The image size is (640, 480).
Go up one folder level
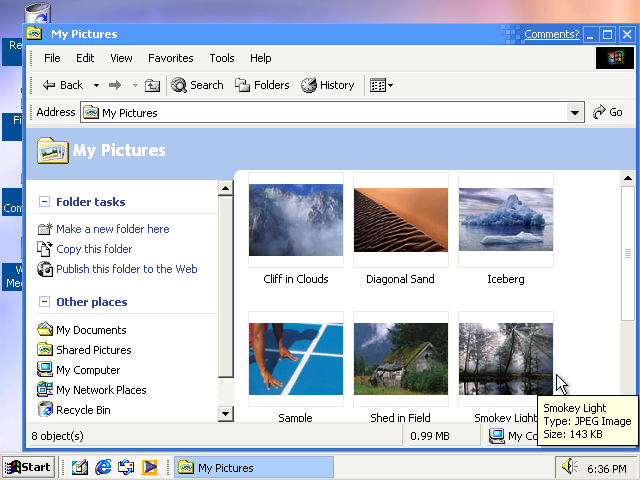[152, 85]
